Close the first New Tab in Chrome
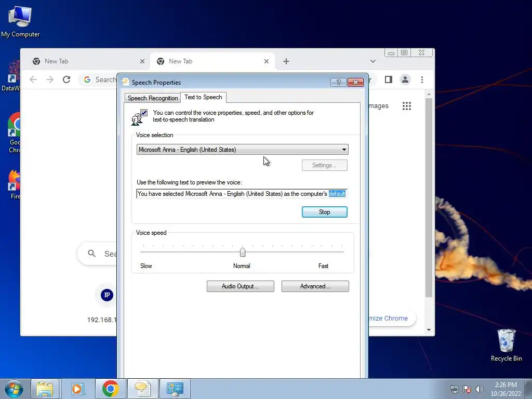Screen dimensions: 532x399 pyautogui.click(x=142, y=61)
